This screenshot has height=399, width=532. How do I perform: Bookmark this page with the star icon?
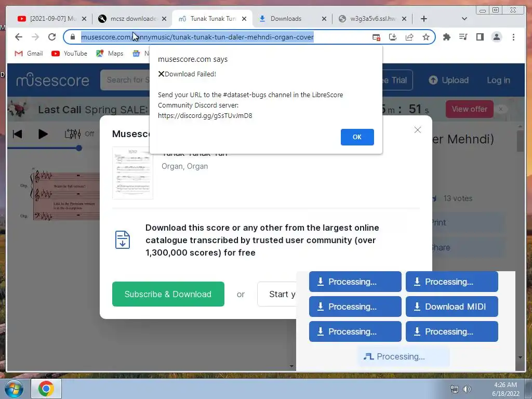click(426, 37)
